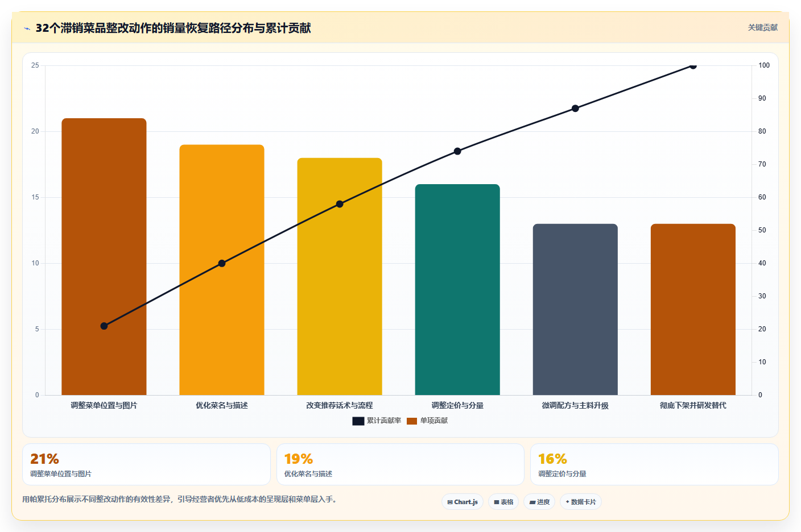Click the 表格 tag

pos(503,502)
